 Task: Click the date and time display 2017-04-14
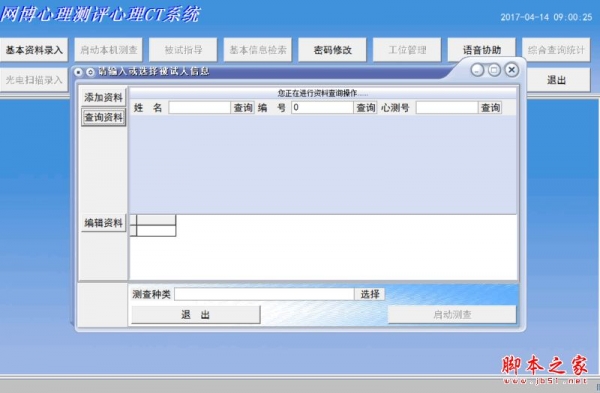(x=546, y=17)
